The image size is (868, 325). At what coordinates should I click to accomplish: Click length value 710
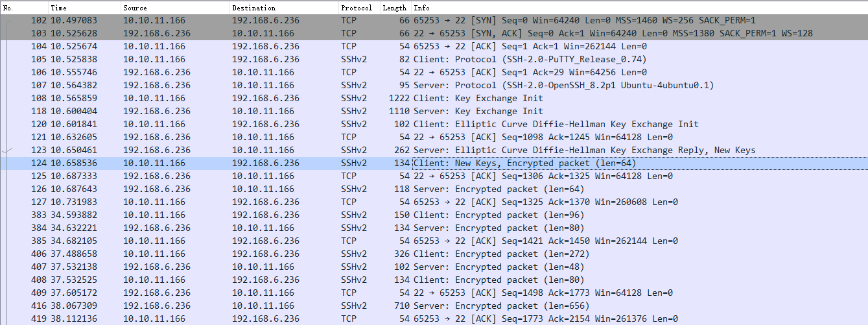401,306
